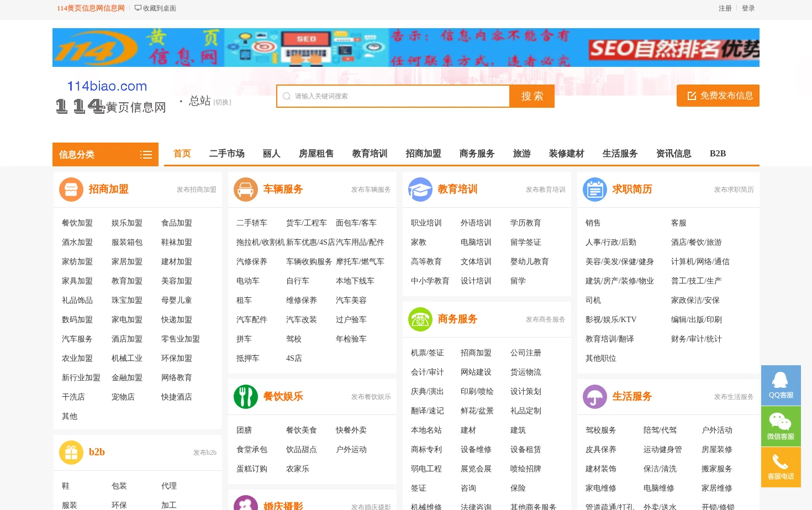Image resolution: width=812 pixels, height=510 pixels.
Task: Open the B2B nav tab
Action: click(x=718, y=154)
